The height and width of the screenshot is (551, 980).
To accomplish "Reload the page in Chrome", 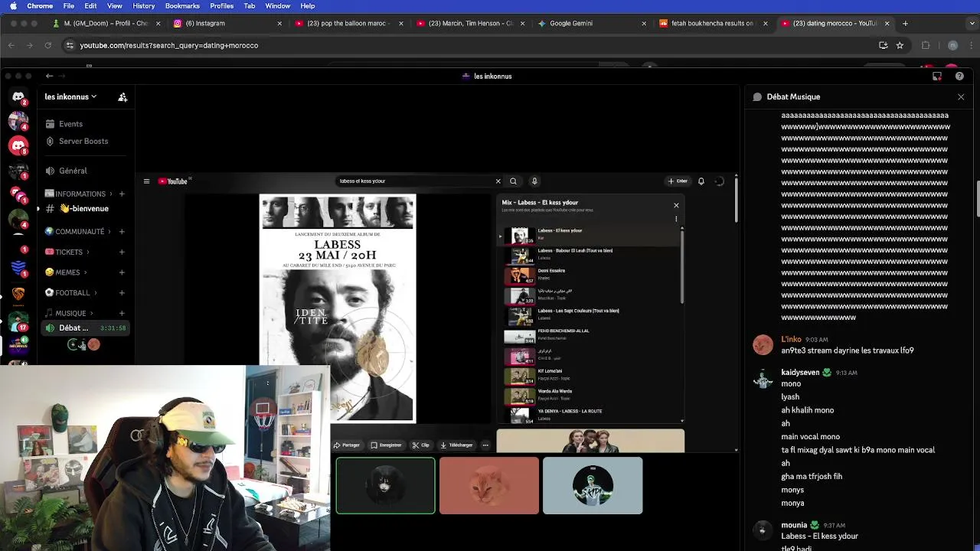I will (x=47, y=45).
